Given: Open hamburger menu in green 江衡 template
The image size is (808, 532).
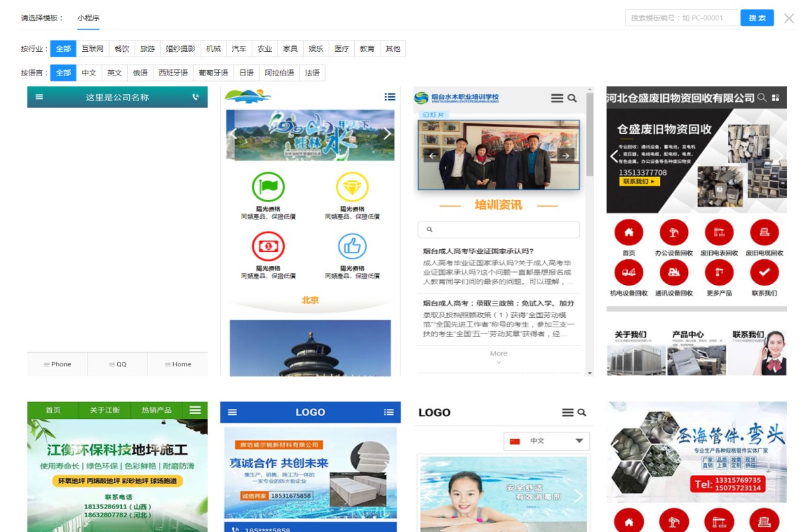Looking at the screenshot, I should 195,410.
